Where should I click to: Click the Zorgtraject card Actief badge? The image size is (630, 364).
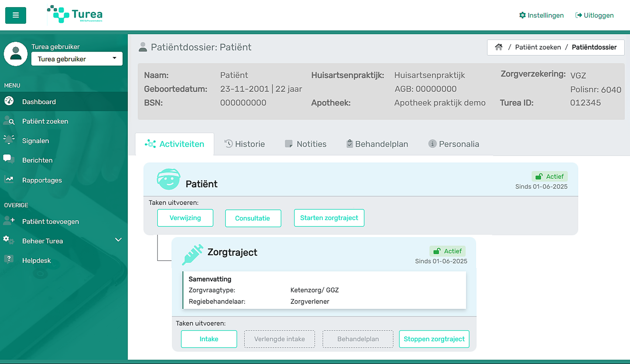coord(447,251)
